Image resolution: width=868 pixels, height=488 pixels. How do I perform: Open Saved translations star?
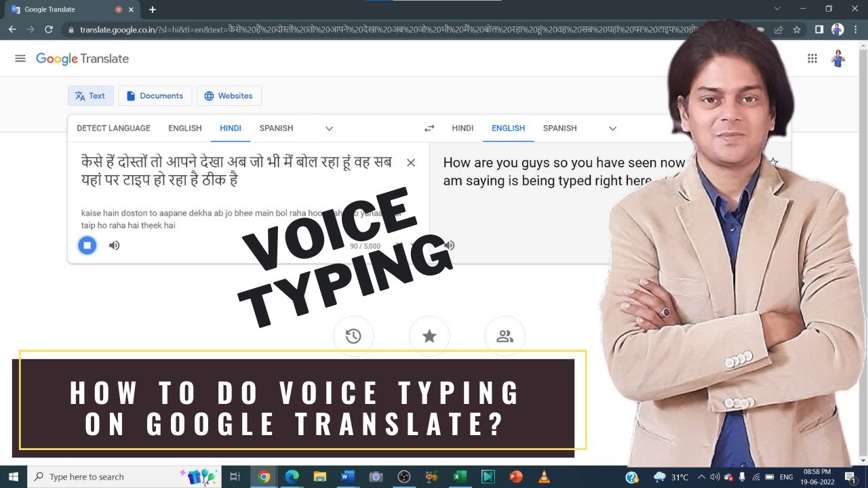pyautogui.click(x=429, y=336)
